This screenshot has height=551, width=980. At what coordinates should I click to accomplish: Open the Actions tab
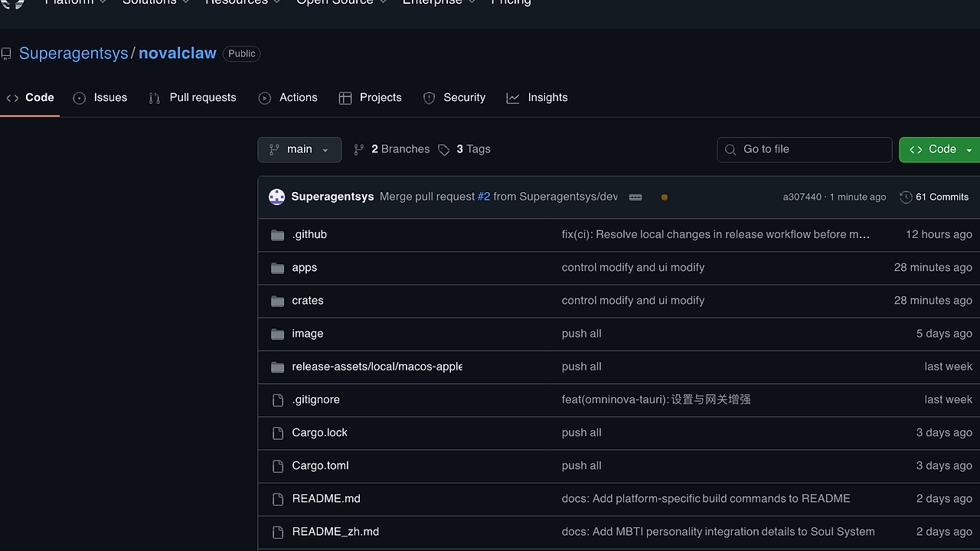(x=288, y=98)
